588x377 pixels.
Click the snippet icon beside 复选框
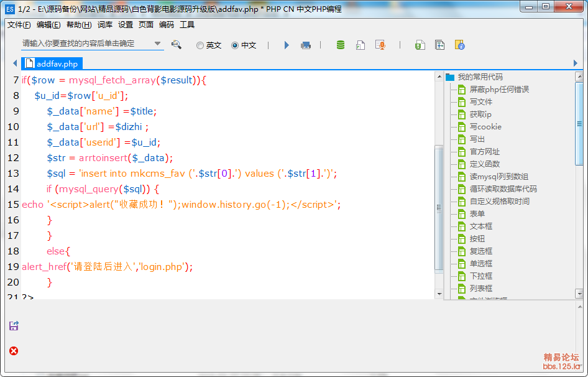click(x=462, y=251)
